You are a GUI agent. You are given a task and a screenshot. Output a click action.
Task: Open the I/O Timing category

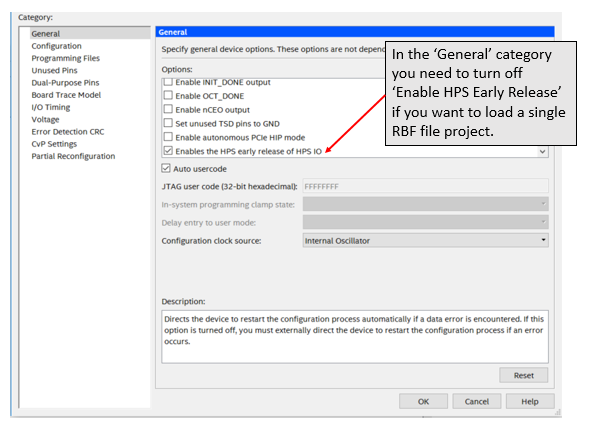coord(51,107)
